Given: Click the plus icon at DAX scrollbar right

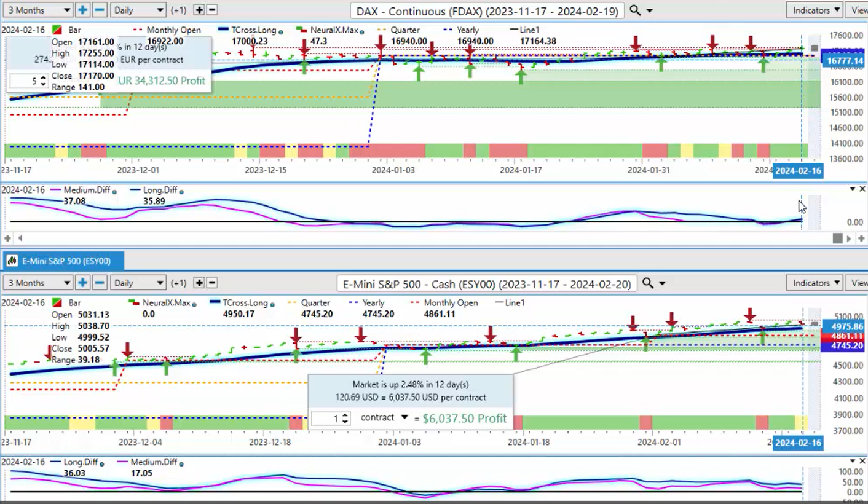Looking at the screenshot, I should 861,238.
